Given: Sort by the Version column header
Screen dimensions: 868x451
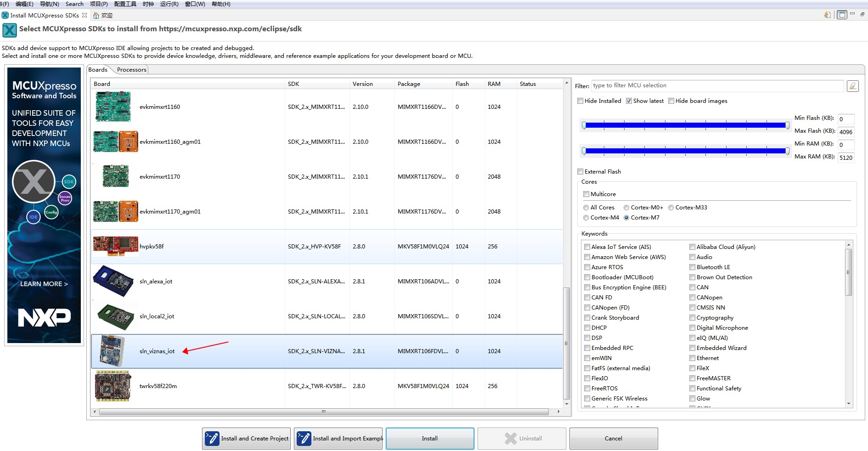Looking at the screenshot, I should click(x=372, y=84).
